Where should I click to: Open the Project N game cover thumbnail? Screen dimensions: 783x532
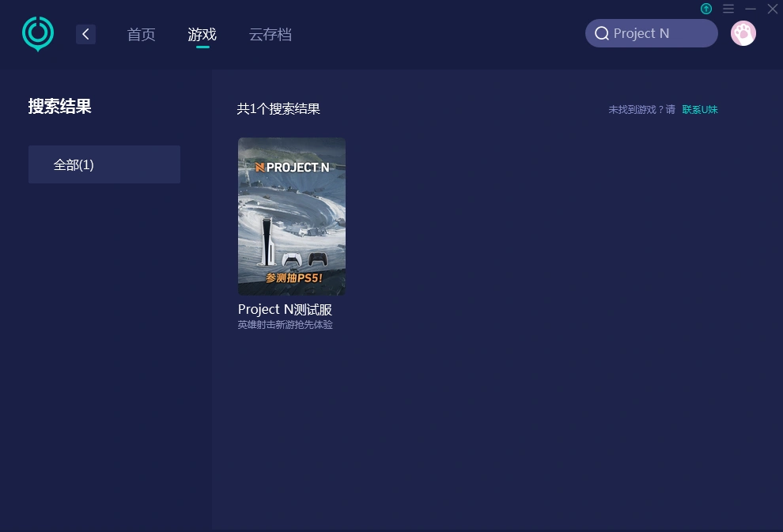(x=292, y=216)
